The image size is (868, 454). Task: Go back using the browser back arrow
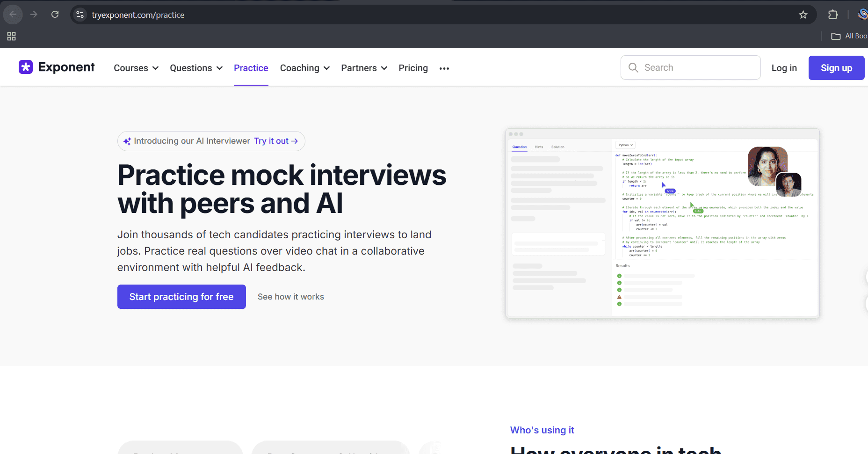tap(13, 14)
